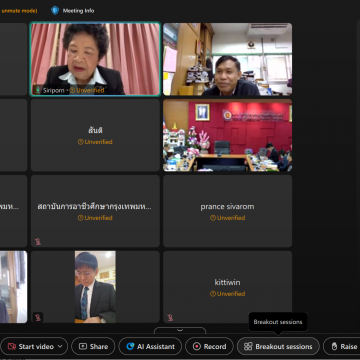Click Unverified badge under kittiwin
Viewport: 360px width, 360px height.
(x=227, y=294)
